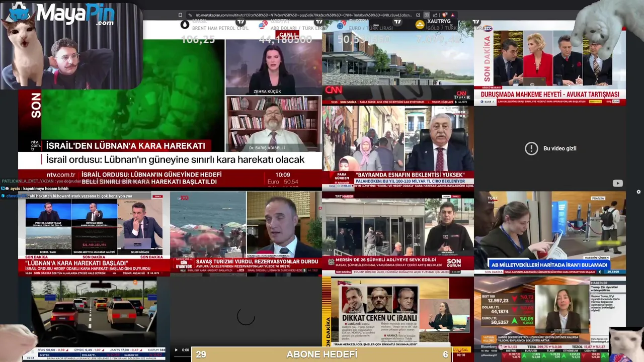Open the NTV live stream tile

pyautogui.click(x=170, y=105)
